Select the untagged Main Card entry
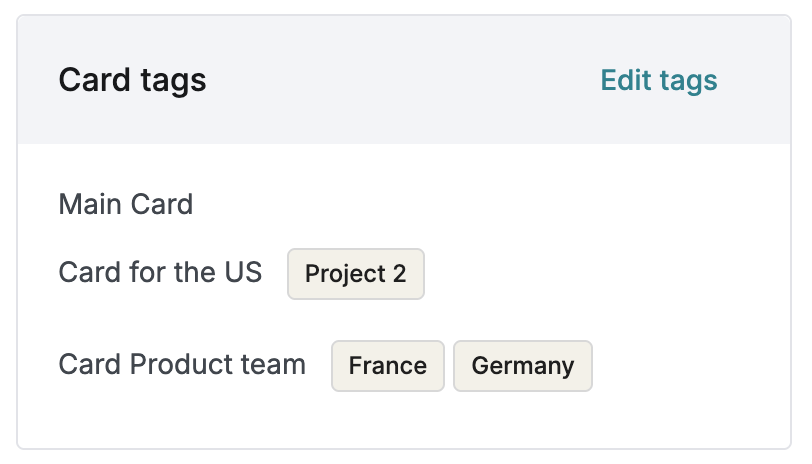Screen dimensions: 812x464 click(x=126, y=205)
